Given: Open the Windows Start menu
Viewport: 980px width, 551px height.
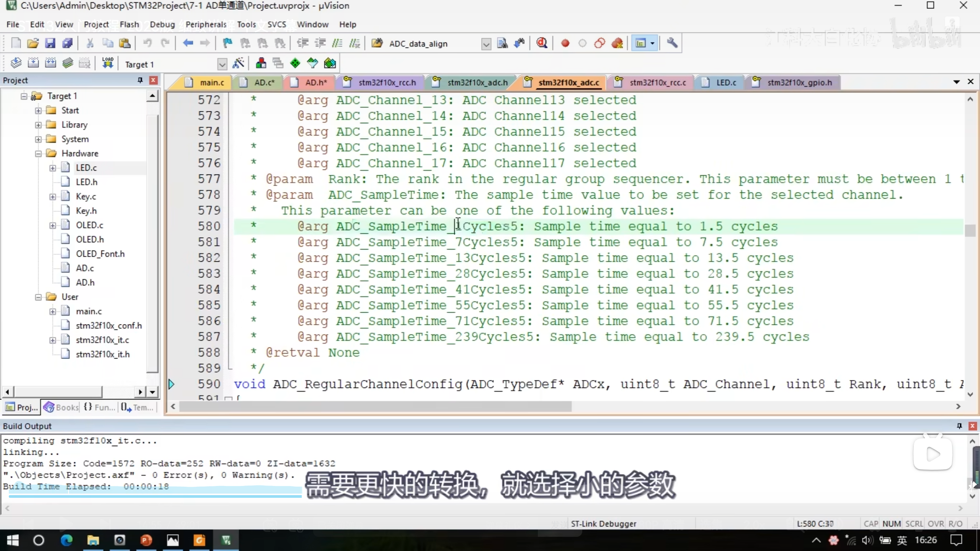Looking at the screenshot, I should tap(13, 540).
